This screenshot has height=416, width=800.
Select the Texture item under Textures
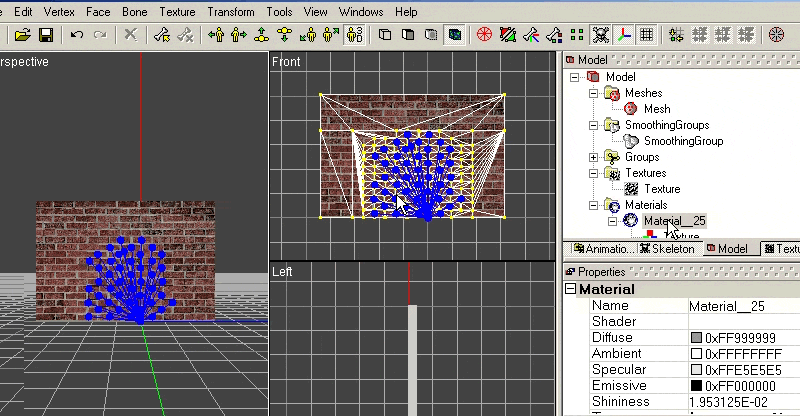point(662,189)
